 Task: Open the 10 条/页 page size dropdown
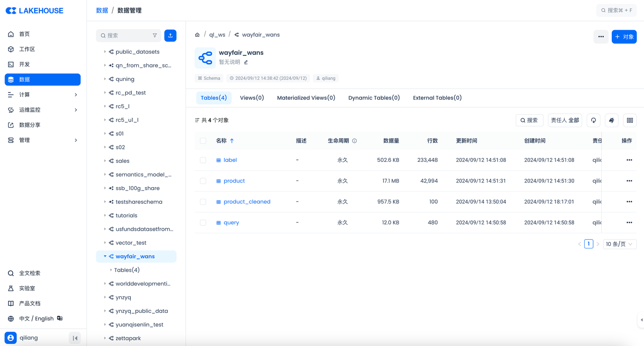[619, 244]
